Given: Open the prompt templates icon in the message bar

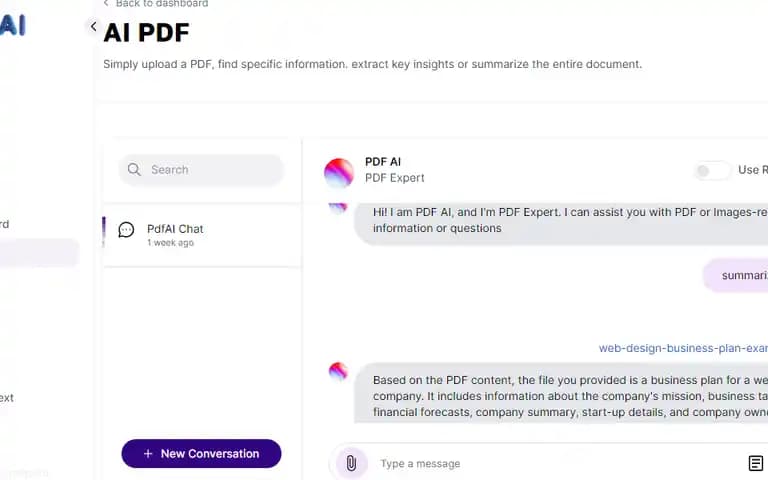Looking at the screenshot, I should (756, 463).
